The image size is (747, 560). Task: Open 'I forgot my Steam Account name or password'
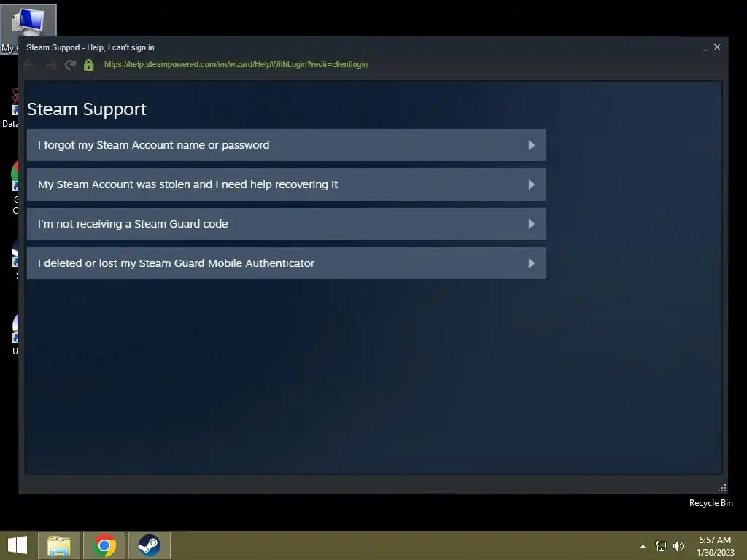[x=286, y=145]
